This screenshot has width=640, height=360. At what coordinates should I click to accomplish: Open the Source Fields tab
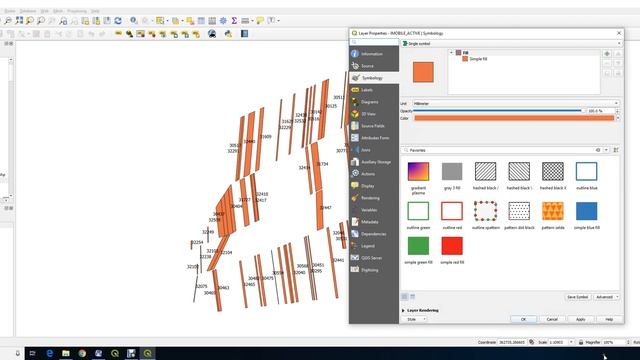[374, 126]
